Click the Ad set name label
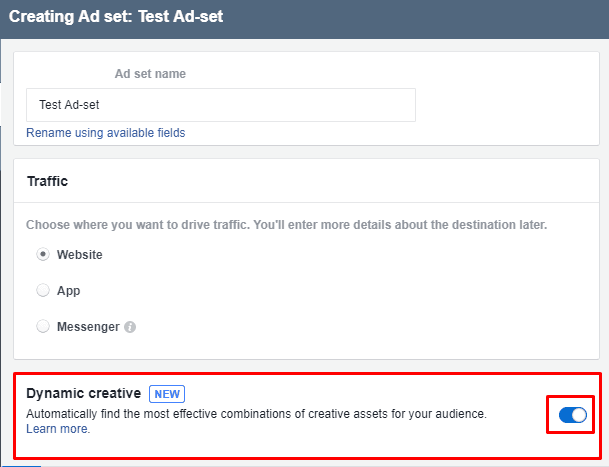609x467 pixels. tap(150, 74)
